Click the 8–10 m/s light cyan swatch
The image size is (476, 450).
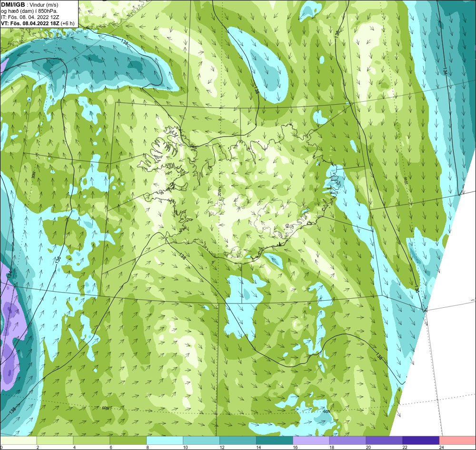(165, 440)
